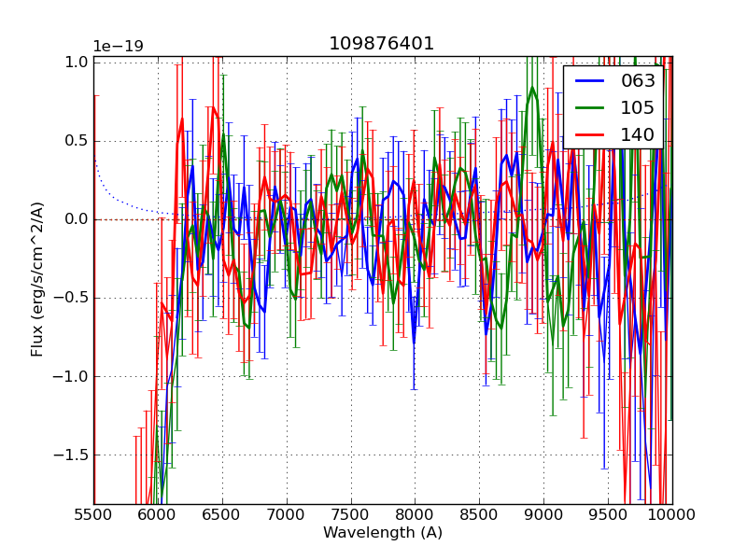Select the 063 legend label

[x=638, y=81]
